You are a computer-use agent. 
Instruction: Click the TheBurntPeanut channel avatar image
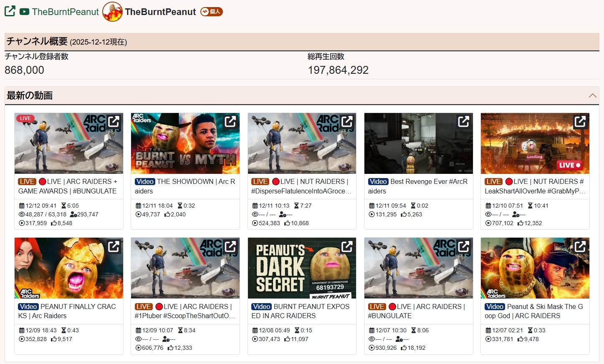click(112, 12)
